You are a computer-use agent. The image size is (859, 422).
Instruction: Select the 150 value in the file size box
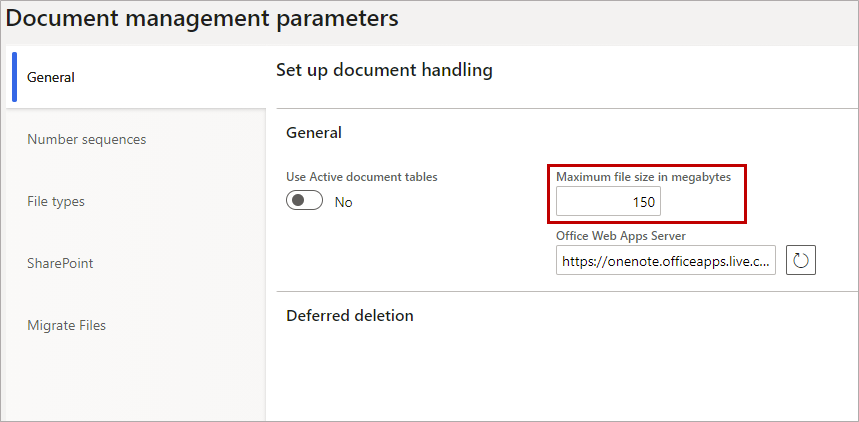[x=644, y=202]
